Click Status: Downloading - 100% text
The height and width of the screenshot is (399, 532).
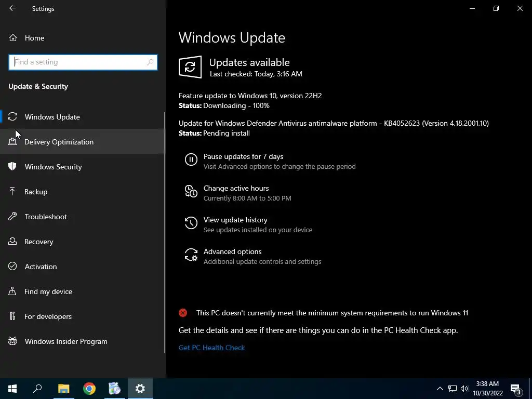tap(224, 106)
